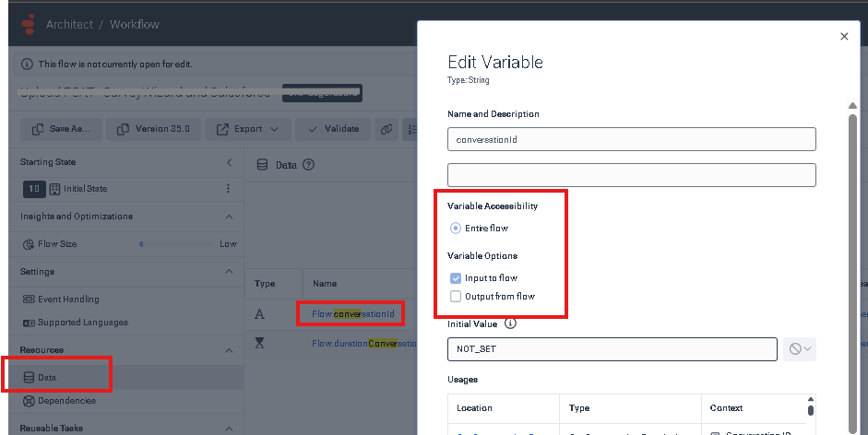The height and width of the screenshot is (435, 868).
Task: Open the Initial Value NOT_SET mode dropdown
Action: (x=799, y=349)
